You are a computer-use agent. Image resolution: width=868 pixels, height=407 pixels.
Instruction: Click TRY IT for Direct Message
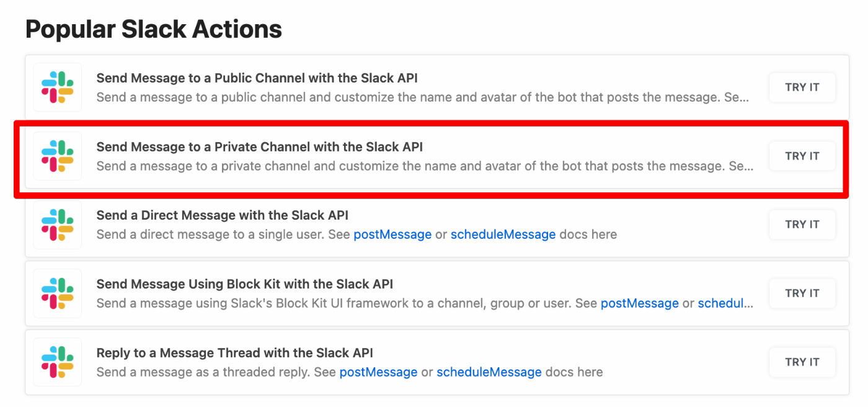[x=802, y=225]
